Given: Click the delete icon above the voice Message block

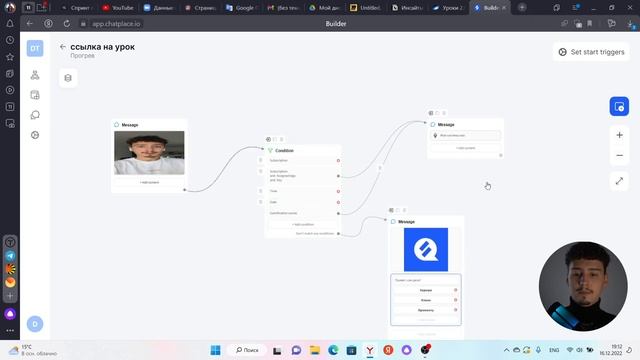Looking at the screenshot, I should click(x=444, y=113).
